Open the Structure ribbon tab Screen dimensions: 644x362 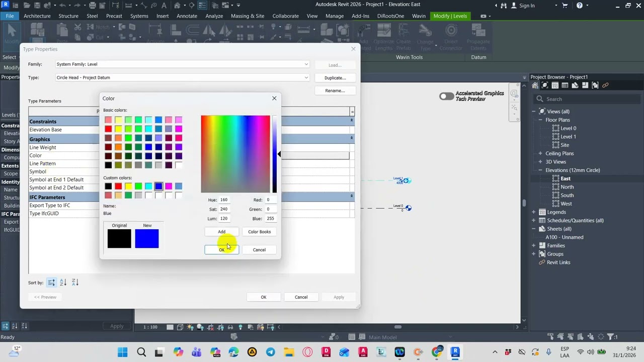coord(68,16)
